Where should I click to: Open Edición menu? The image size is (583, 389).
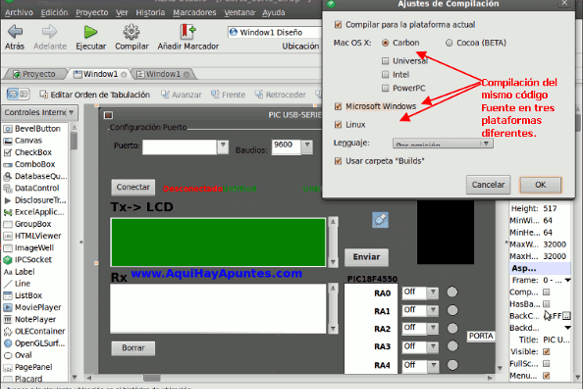coord(54,13)
